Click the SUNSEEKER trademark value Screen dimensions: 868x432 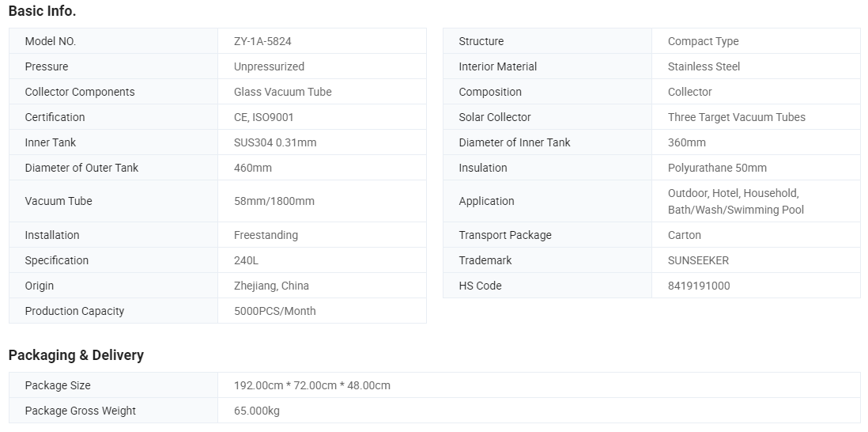coord(698,260)
